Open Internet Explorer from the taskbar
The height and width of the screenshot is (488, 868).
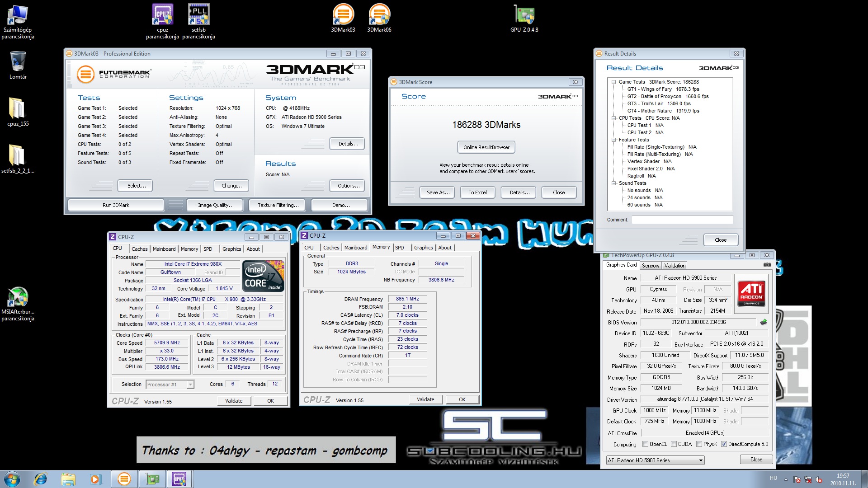[41, 479]
